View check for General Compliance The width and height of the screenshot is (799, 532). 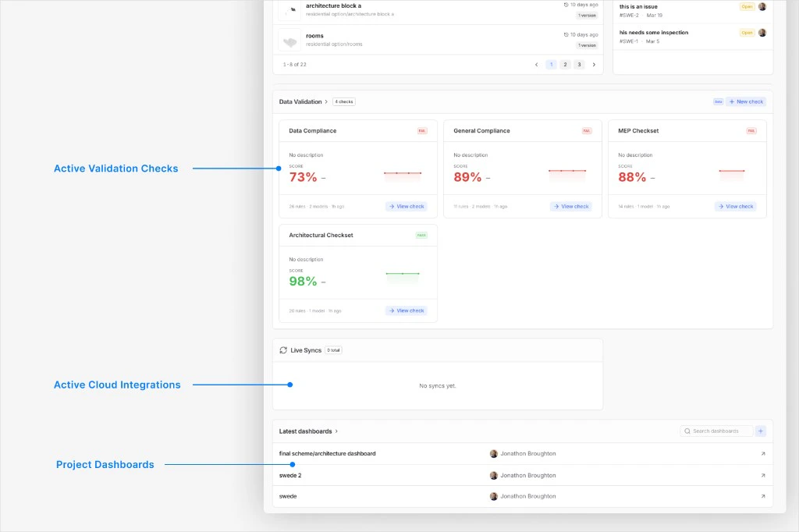click(570, 207)
